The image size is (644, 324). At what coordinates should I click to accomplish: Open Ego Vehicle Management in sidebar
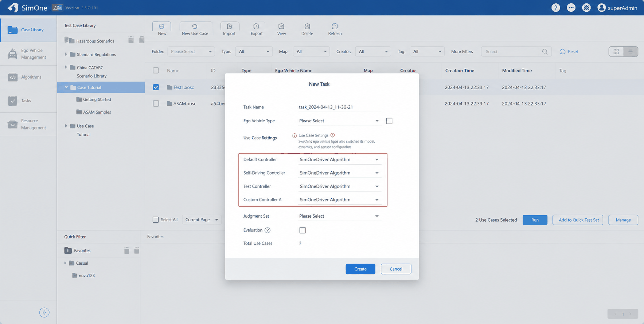click(x=28, y=54)
